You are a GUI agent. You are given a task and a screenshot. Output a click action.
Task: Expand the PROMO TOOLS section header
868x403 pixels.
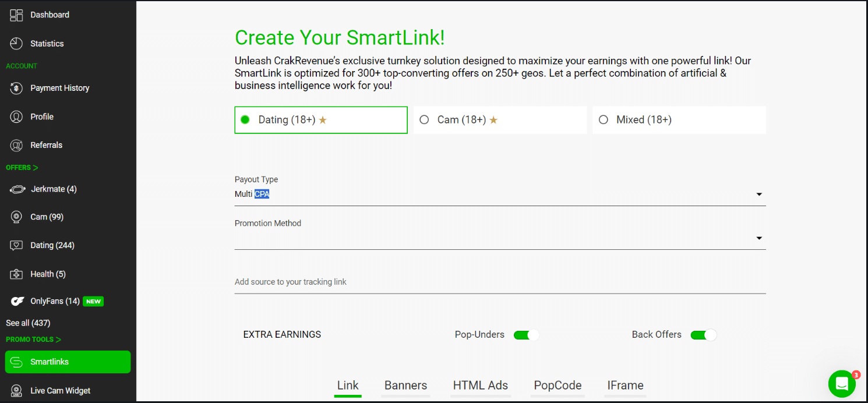coord(33,340)
